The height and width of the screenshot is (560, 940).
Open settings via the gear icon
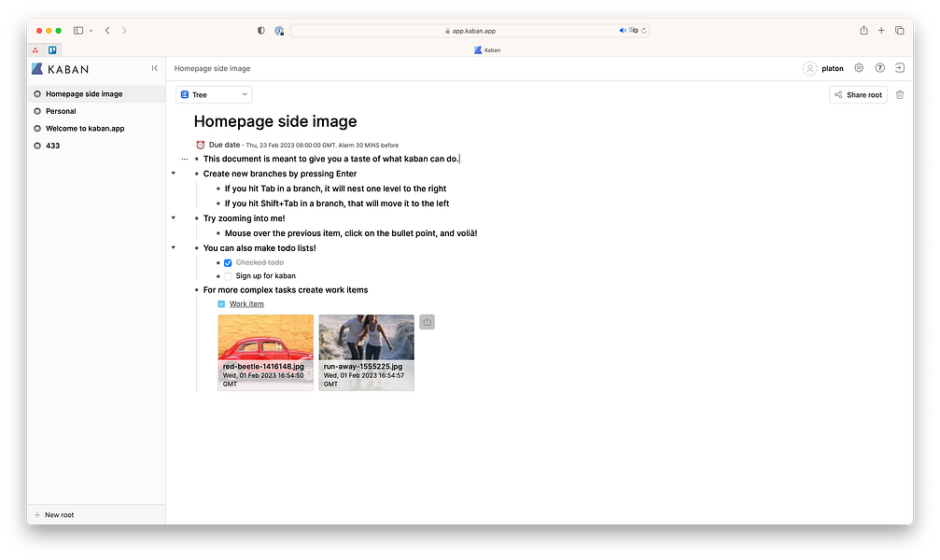859,68
